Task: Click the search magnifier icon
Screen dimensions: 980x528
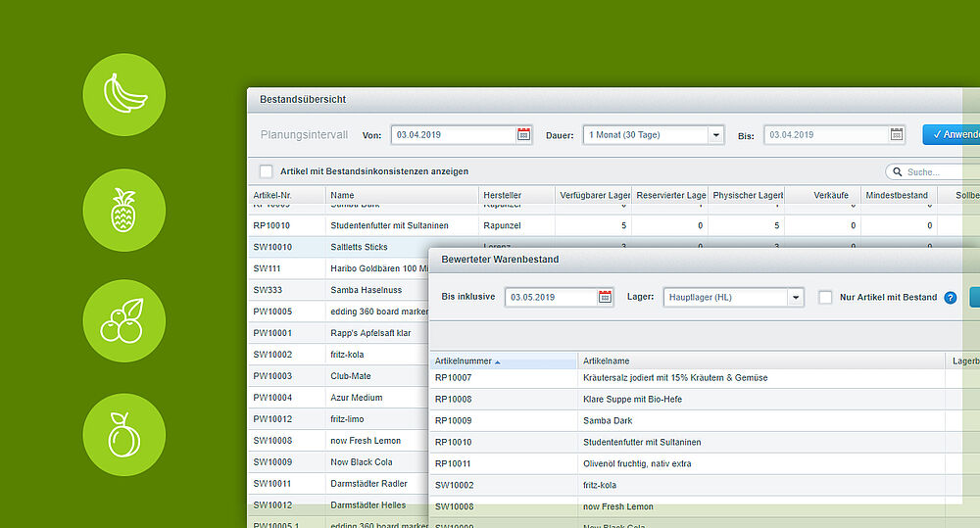Action: pyautogui.click(x=898, y=171)
